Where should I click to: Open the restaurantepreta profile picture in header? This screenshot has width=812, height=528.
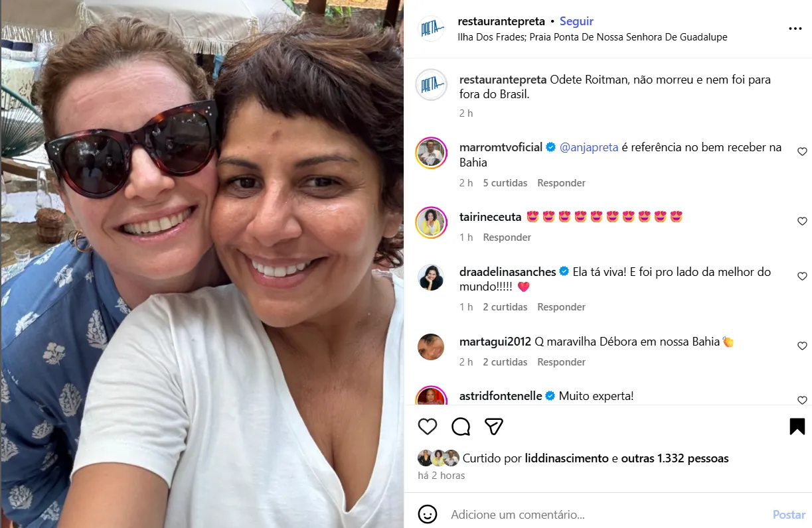point(431,29)
